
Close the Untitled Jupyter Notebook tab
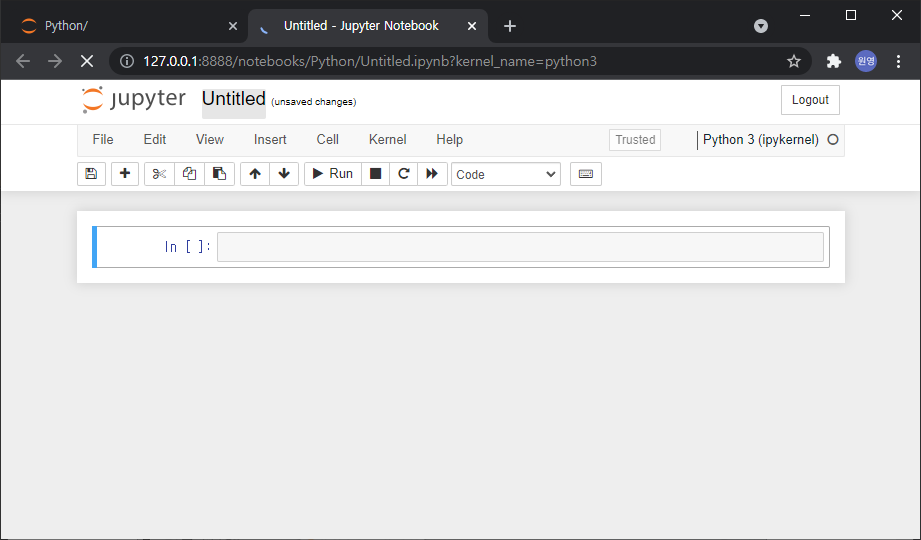(472, 26)
